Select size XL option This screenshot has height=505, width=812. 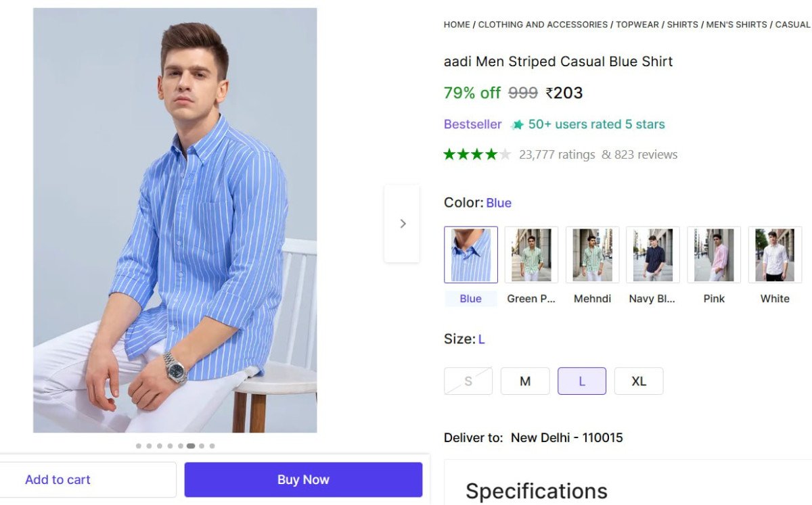[638, 381]
